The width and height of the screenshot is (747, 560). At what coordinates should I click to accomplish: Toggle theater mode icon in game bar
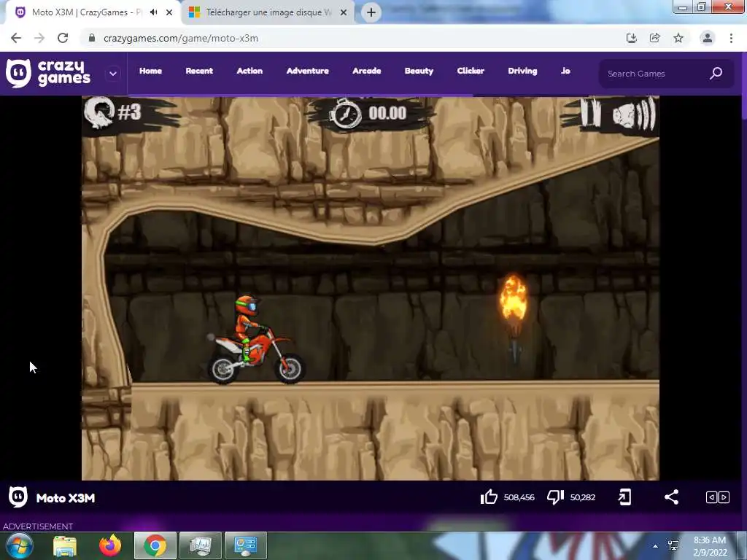click(718, 497)
